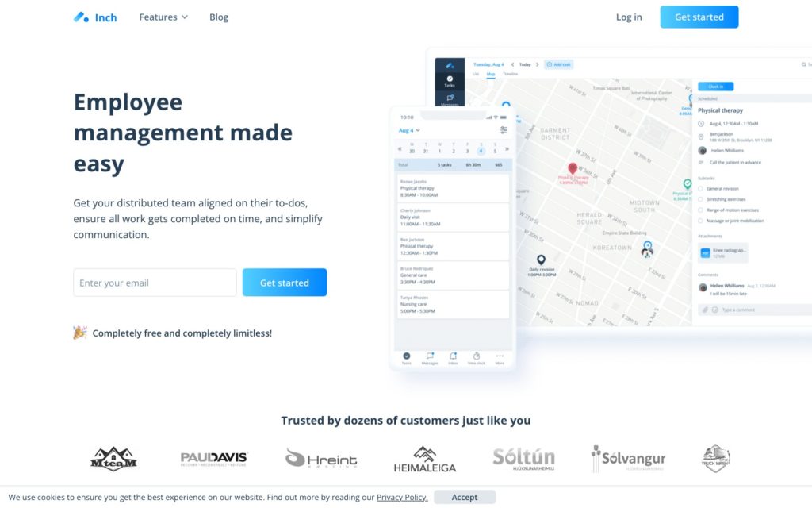Screen dimensions: 812x508
Task: Click the avatar cluster pin near Koreatown
Action: coord(647,250)
